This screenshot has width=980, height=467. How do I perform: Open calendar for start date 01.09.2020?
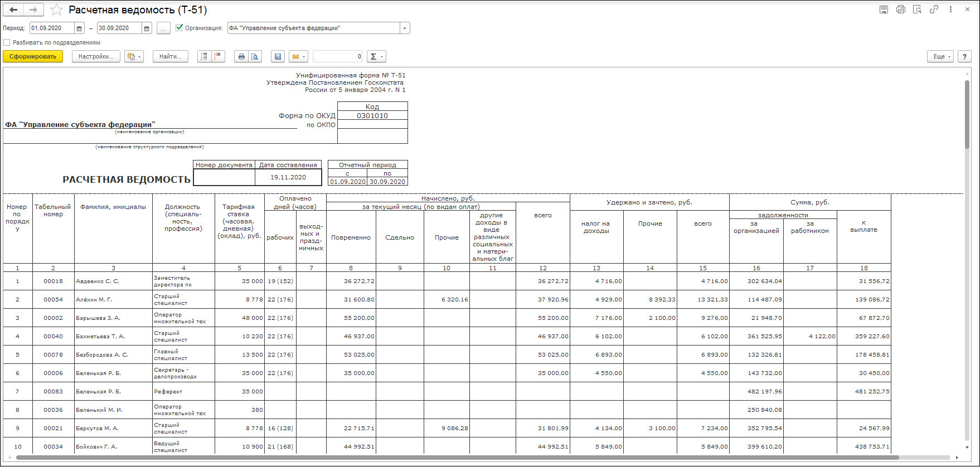tap(79, 28)
